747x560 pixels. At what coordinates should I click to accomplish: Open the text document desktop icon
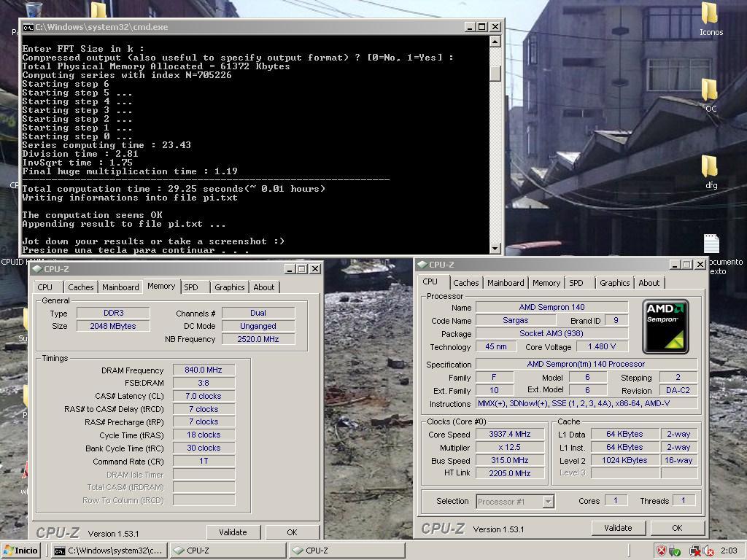click(712, 244)
